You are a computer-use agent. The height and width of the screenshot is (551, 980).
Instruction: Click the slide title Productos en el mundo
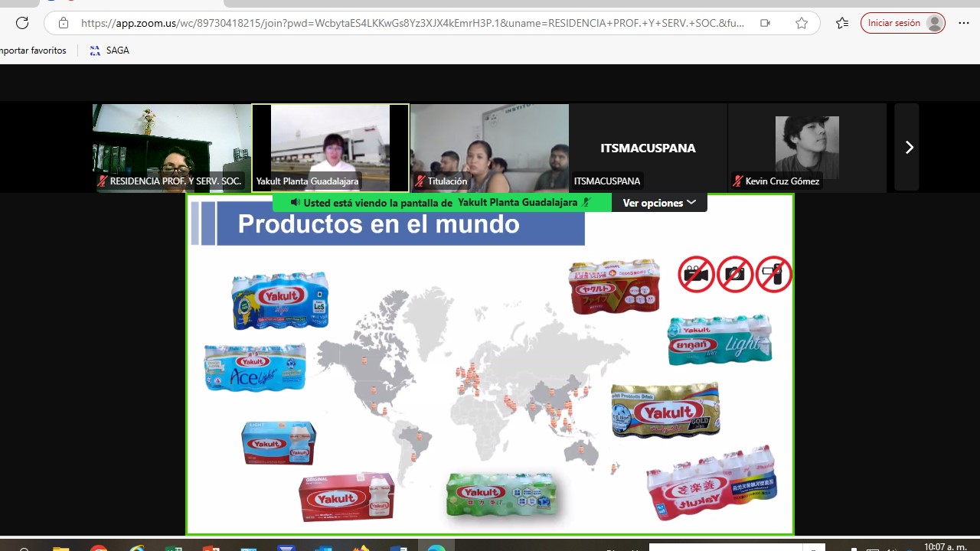click(378, 224)
